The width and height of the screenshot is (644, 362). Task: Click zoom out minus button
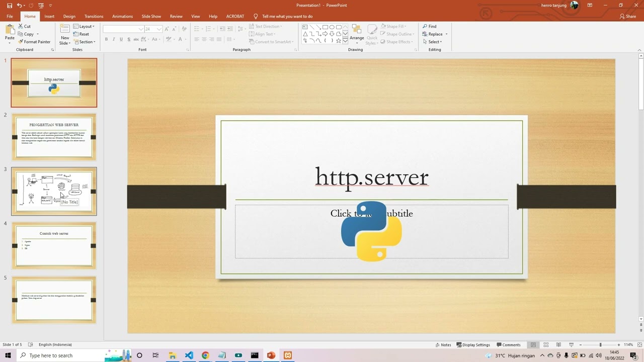point(581,345)
